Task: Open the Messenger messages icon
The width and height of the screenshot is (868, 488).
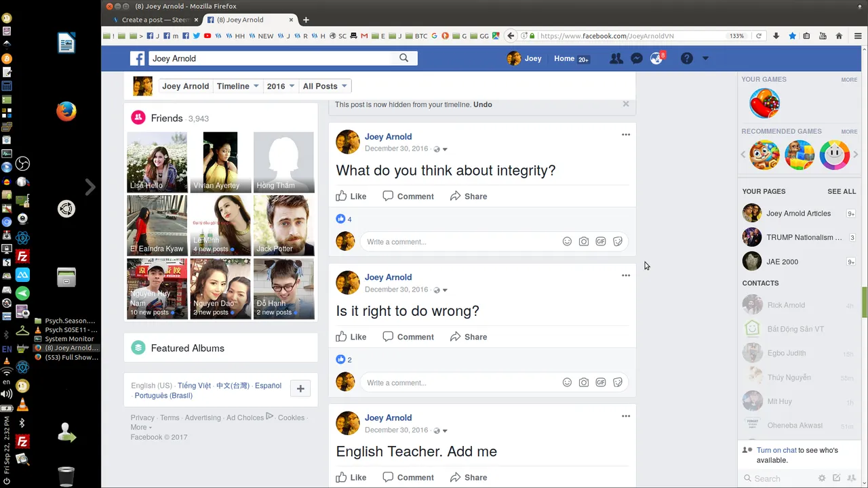Action: tap(636, 59)
